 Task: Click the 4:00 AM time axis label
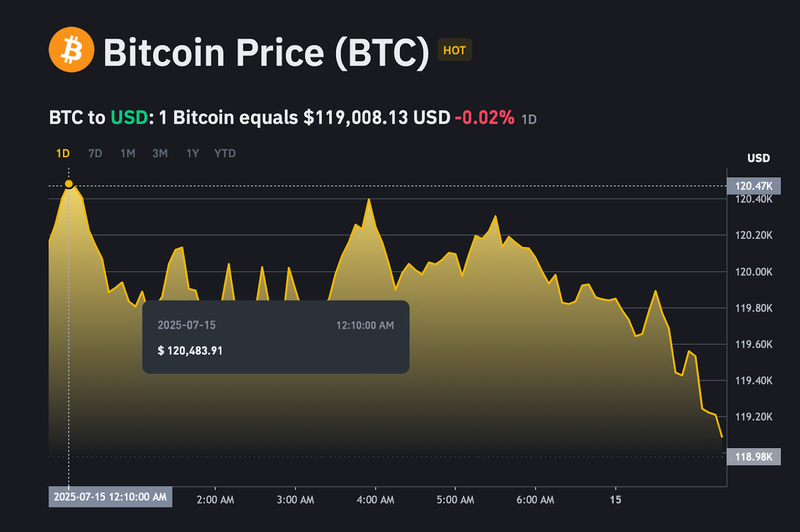[374, 497]
